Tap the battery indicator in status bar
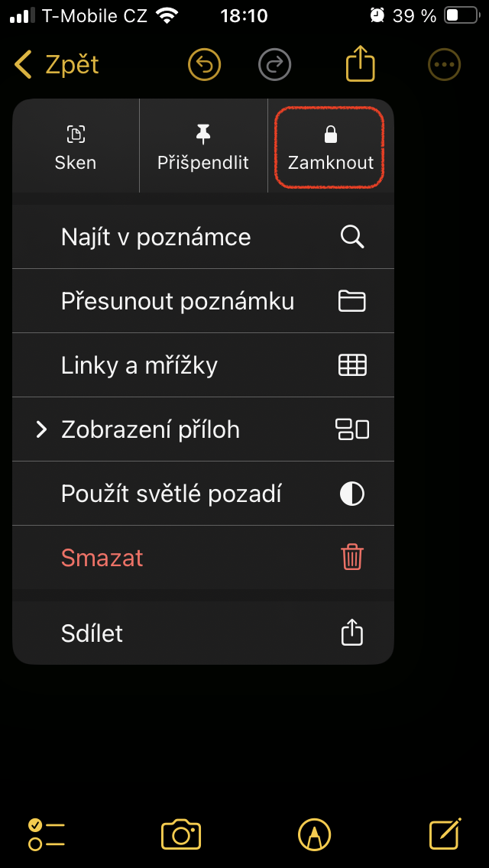This screenshot has height=868, width=489. 461,15
